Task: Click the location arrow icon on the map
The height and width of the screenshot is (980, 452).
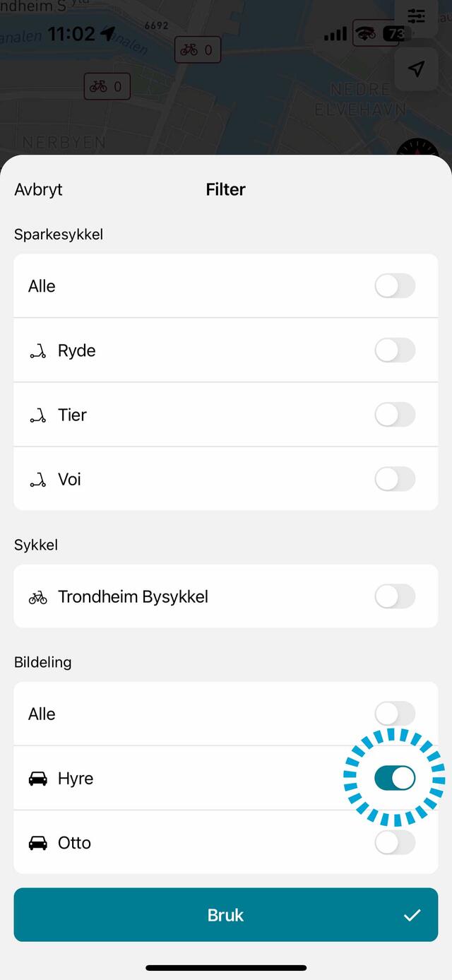Action: [x=417, y=69]
